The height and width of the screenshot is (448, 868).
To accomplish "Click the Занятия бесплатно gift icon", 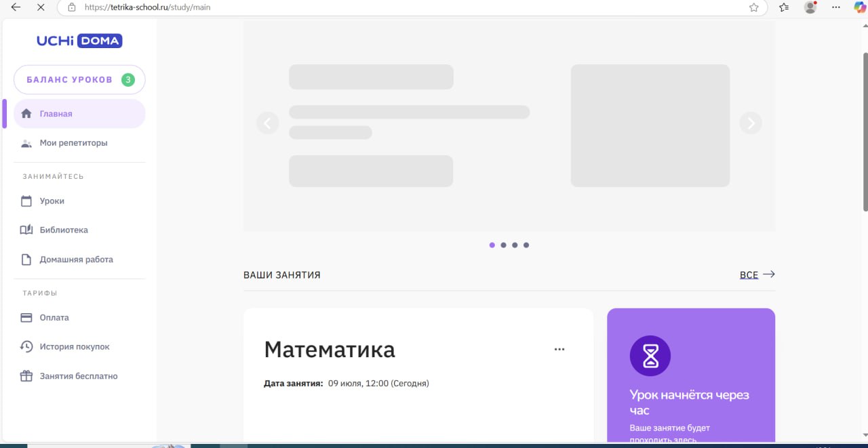I will (26, 376).
